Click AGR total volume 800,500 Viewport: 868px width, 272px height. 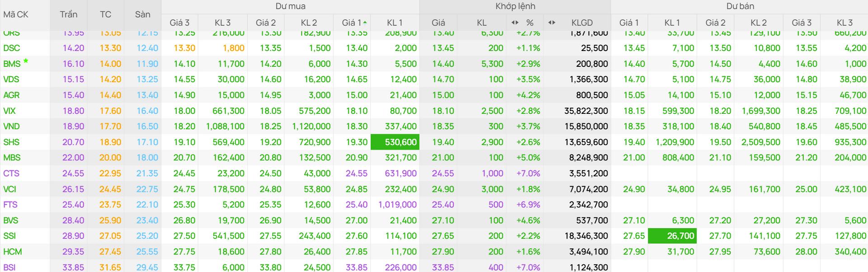tap(592, 95)
